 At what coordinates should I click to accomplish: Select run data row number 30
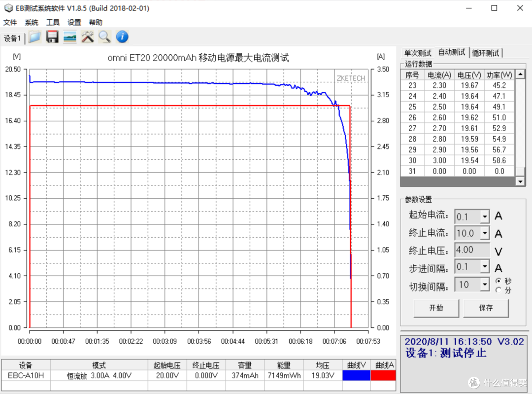(457, 160)
